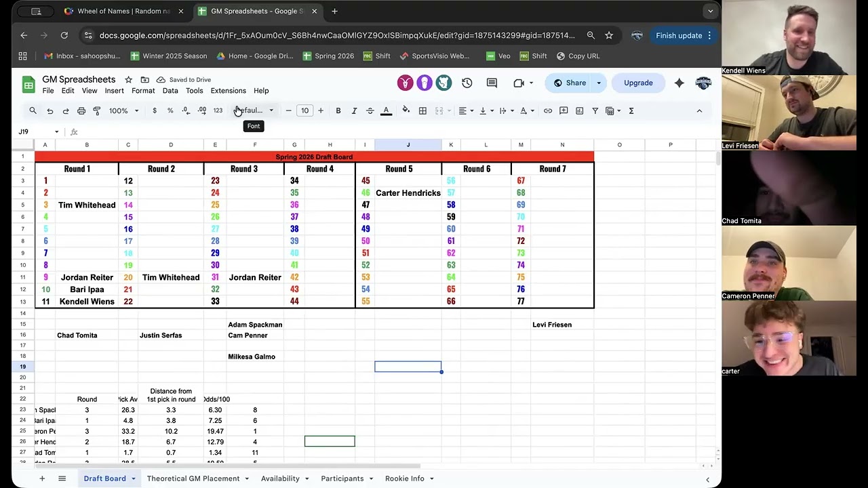Open the text color picker
The width and height of the screenshot is (868, 488).
coord(386,110)
